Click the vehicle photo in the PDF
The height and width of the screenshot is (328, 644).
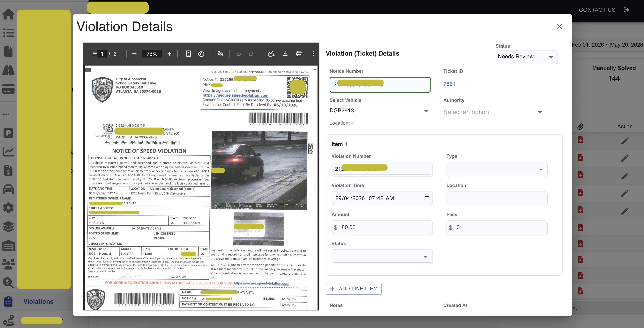[x=259, y=170]
